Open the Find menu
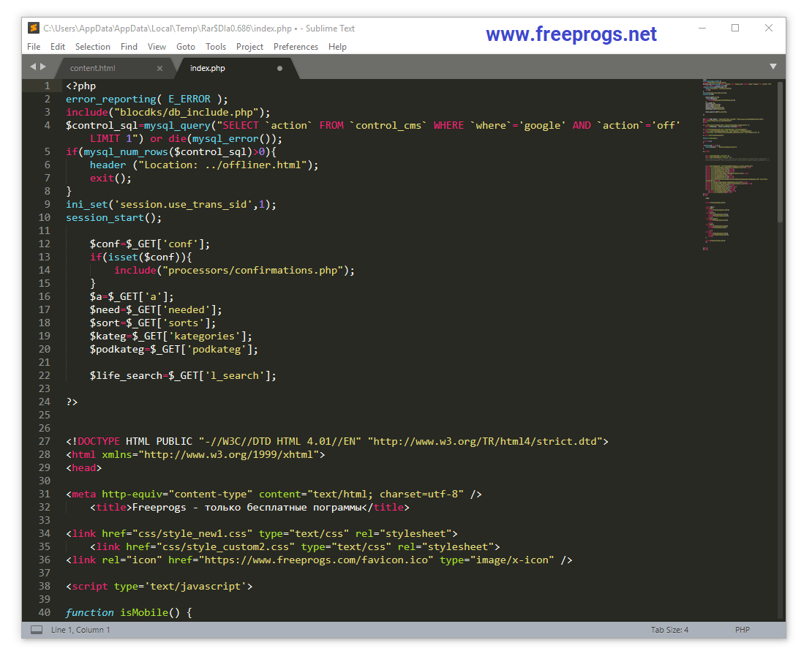This screenshot has width=812, height=662. (x=129, y=47)
